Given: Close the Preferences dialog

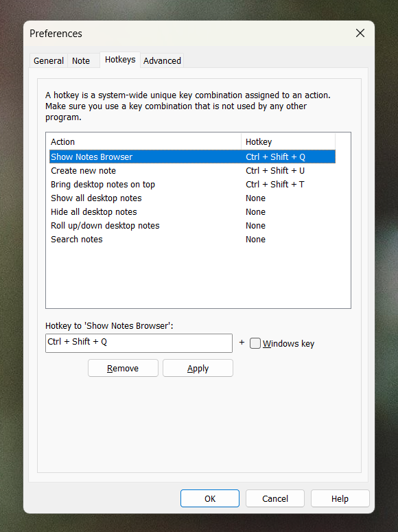Looking at the screenshot, I should [360, 33].
